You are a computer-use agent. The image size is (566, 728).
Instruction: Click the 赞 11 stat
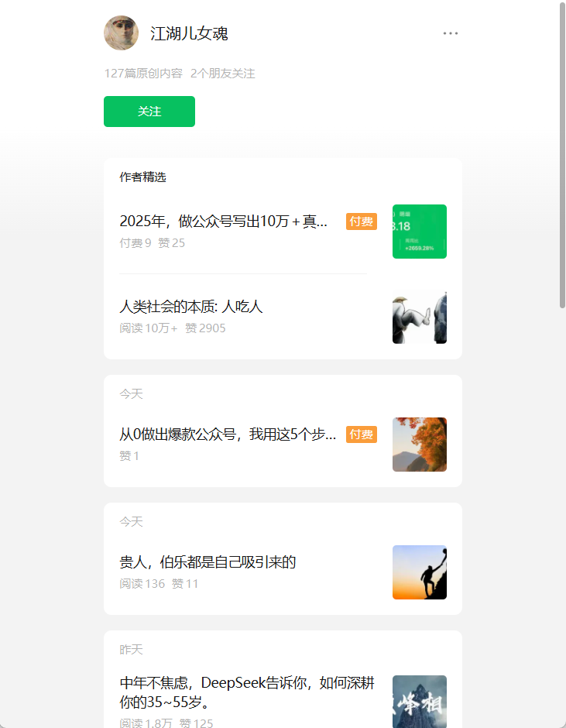tap(185, 584)
